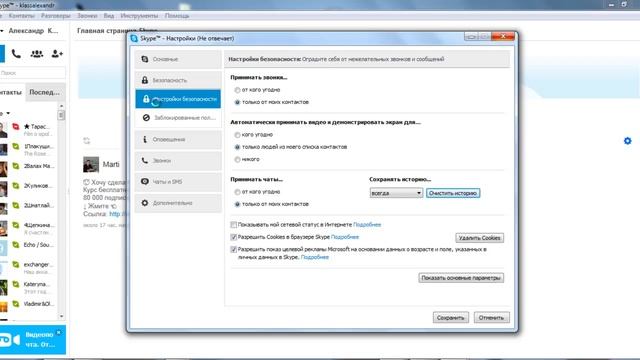
Task: Click the Сохранить button
Action: (451, 318)
